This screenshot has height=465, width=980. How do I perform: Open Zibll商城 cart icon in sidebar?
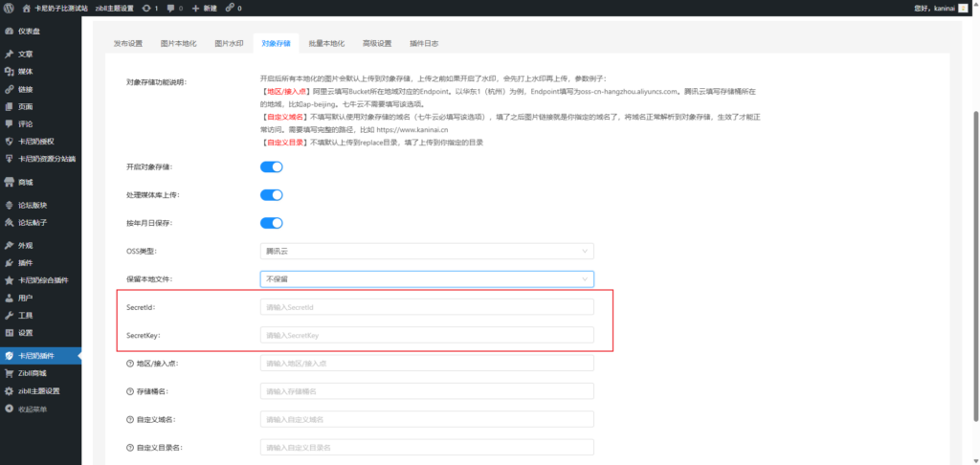(9, 374)
